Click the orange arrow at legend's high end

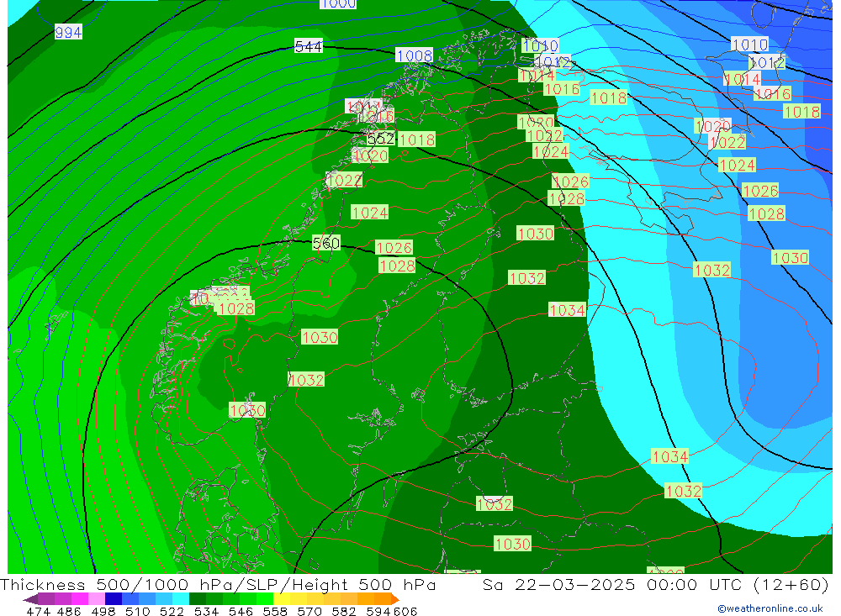pyautogui.click(x=395, y=599)
